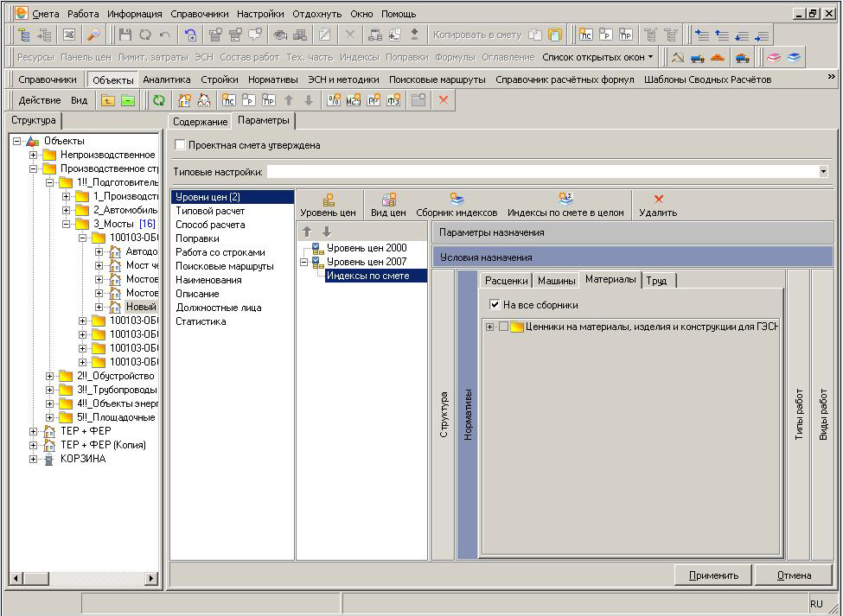843x616 pixels.
Task: Click move-up arrow above price levels list
Action: pyautogui.click(x=307, y=232)
